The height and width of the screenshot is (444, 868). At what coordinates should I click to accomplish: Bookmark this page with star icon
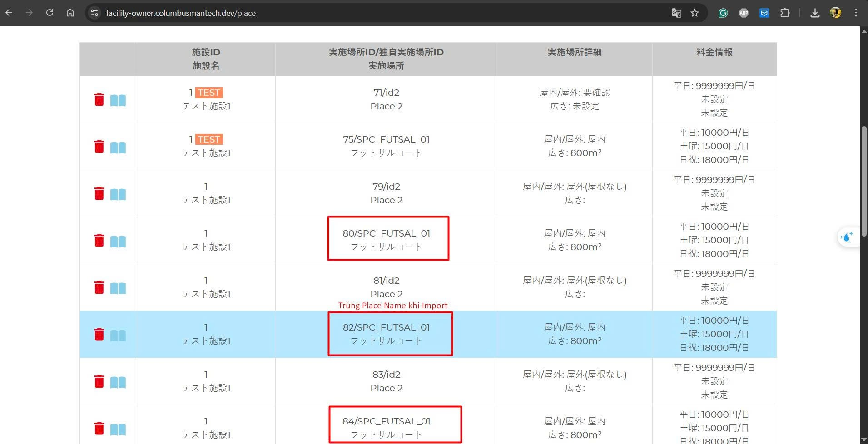[694, 13]
